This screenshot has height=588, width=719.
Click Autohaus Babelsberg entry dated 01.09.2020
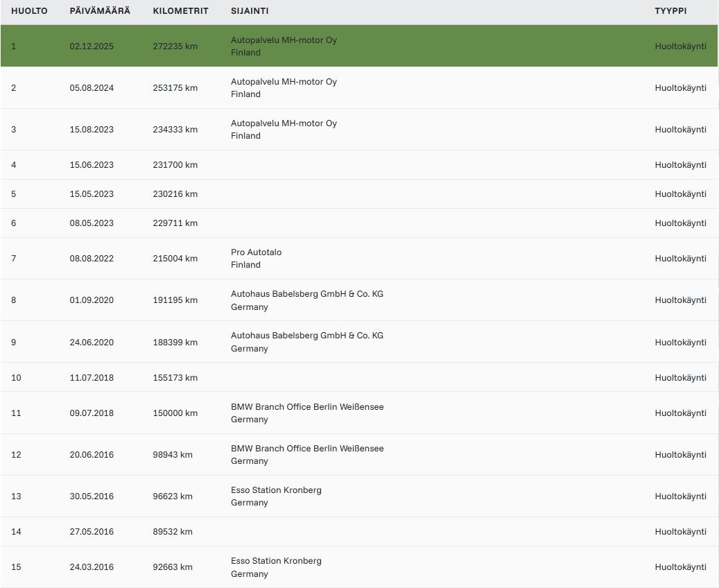pos(306,300)
